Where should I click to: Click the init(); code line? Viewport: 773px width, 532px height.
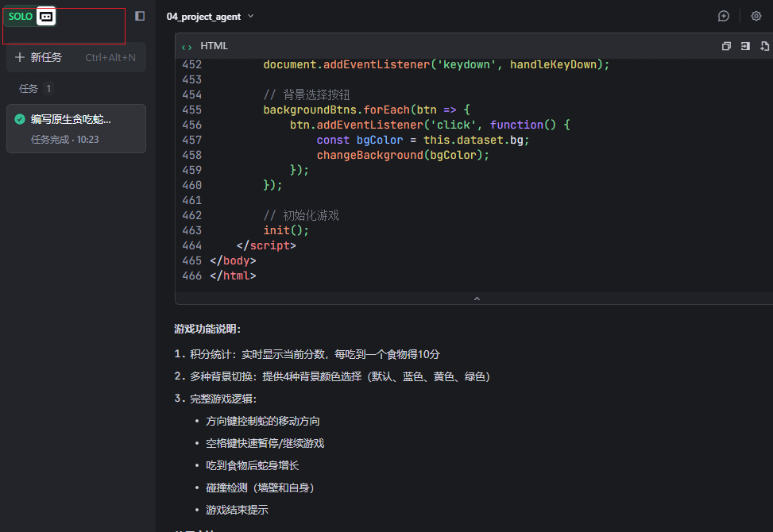286,230
